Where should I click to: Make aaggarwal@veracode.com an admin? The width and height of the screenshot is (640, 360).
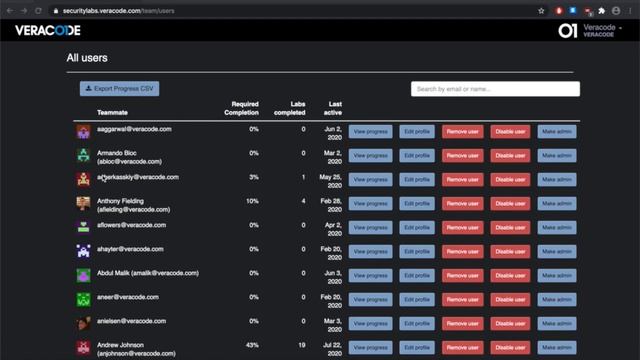pyautogui.click(x=557, y=131)
